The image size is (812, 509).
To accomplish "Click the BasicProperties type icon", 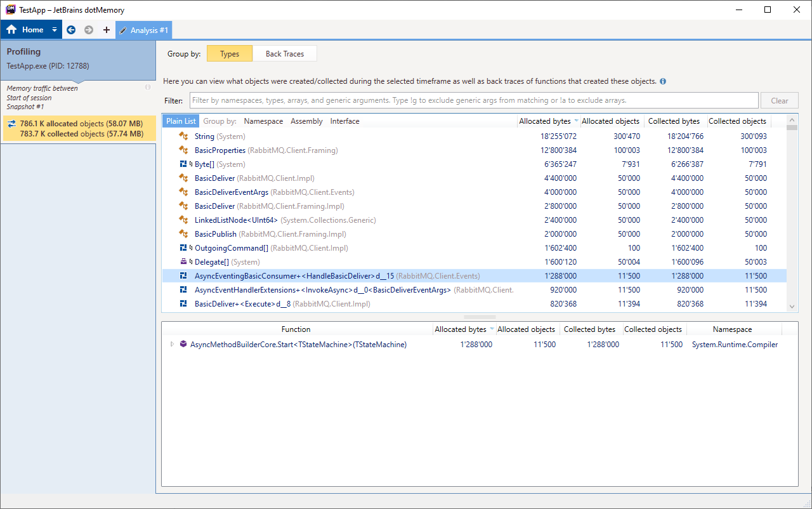I will tap(183, 150).
